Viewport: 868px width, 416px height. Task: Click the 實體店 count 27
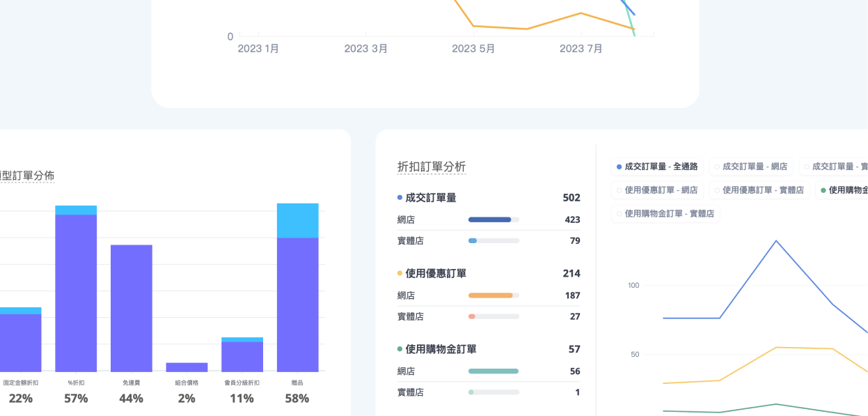tap(575, 316)
